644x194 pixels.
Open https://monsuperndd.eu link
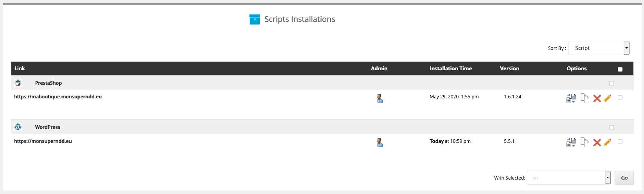tap(43, 141)
